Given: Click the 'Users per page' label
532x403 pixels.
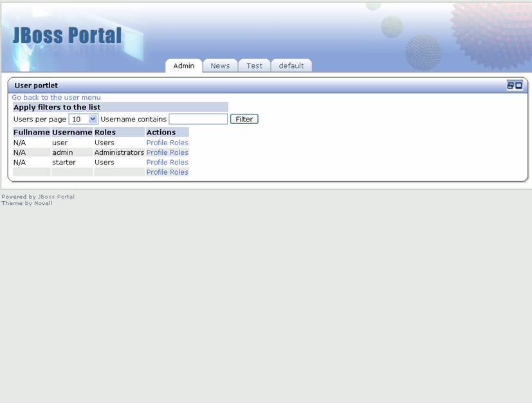Looking at the screenshot, I should click(40, 120).
